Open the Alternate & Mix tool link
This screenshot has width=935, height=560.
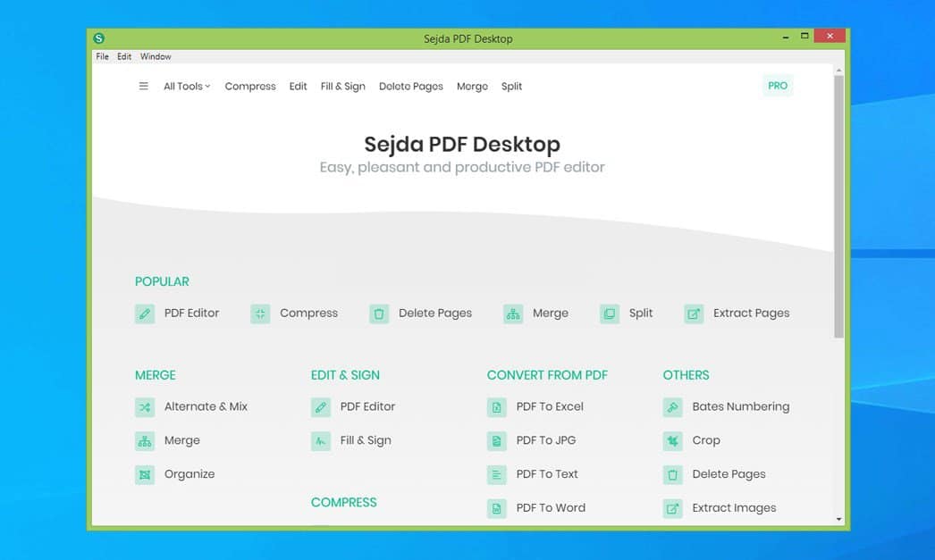pyautogui.click(x=206, y=407)
